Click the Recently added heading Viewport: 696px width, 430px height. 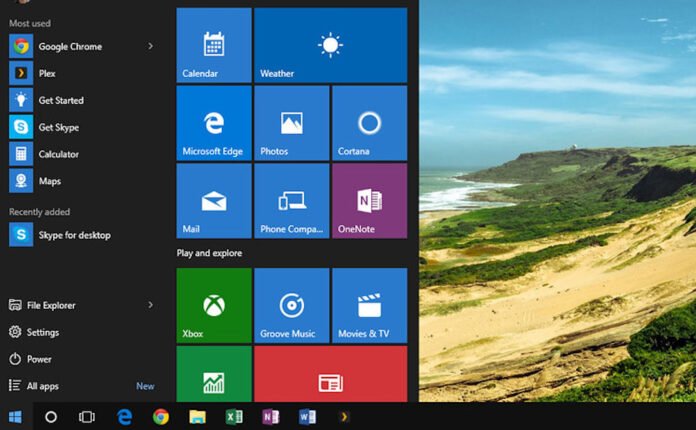[40, 212]
